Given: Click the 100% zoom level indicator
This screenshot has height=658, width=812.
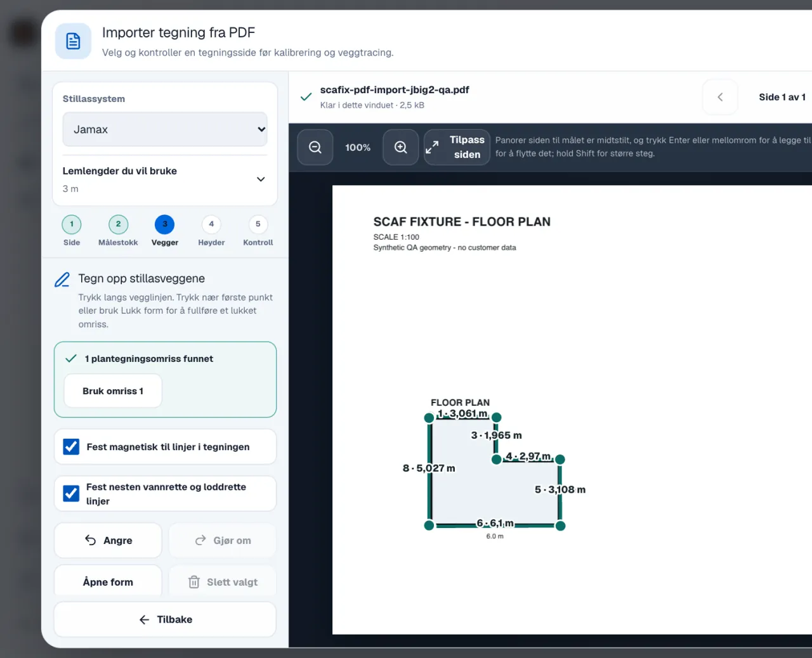Looking at the screenshot, I should point(358,147).
